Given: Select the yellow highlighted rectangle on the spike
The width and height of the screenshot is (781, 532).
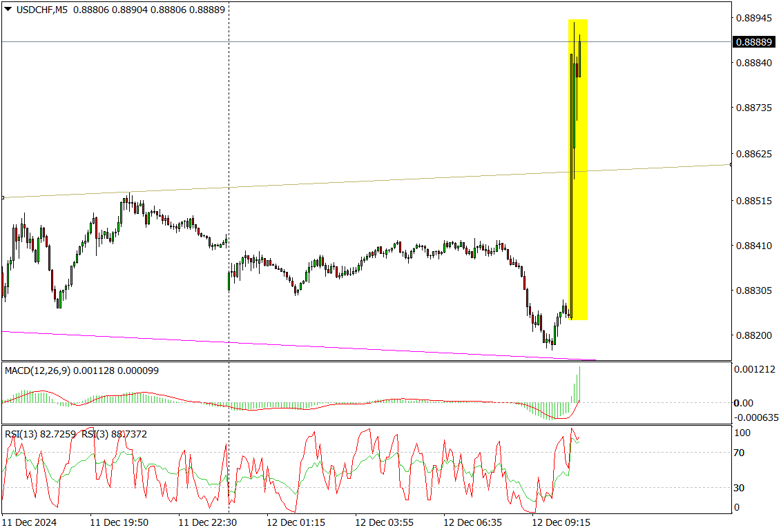Looking at the screenshot, I should coord(578,170).
